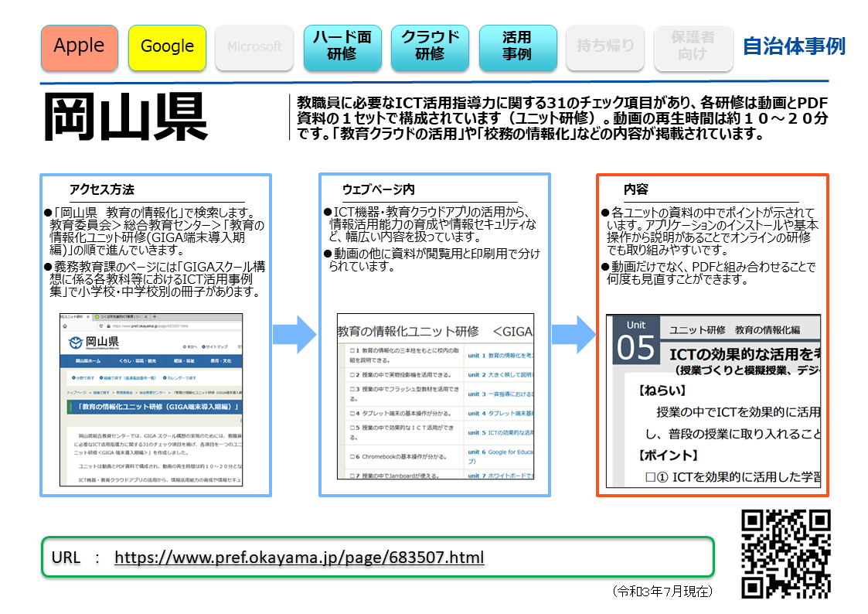The width and height of the screenshot is (868, 614).
Task: Tick checkbox 6 Chromebookの基本操作
Action: [352, 457]
